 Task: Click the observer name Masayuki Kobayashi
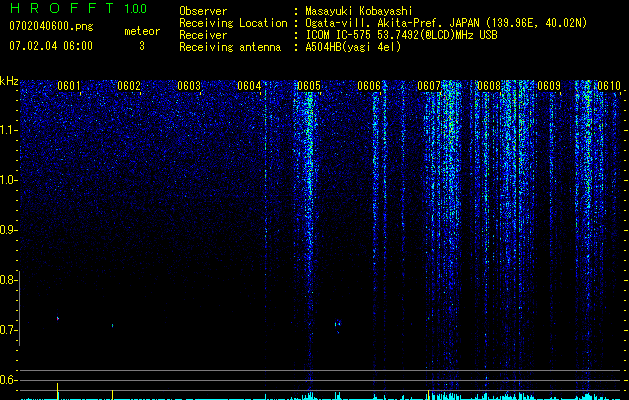click(359, 11)
